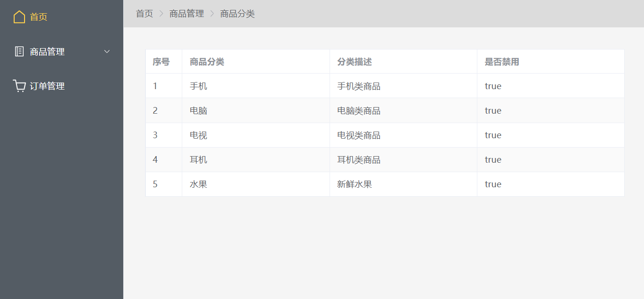Click the 新鲜水果 description cell
Screen dimensions: 644x299
click(x=403, y=184)
